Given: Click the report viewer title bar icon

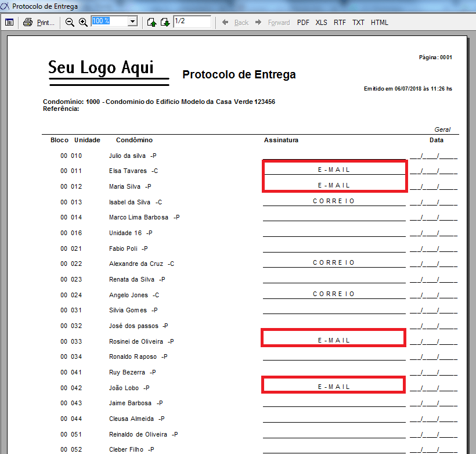Looking at the screenshot, I should [5, 6].
